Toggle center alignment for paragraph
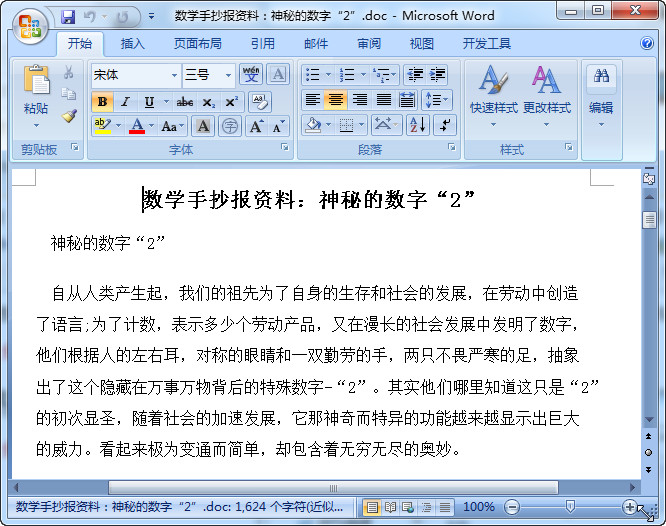 pos(336,100)
